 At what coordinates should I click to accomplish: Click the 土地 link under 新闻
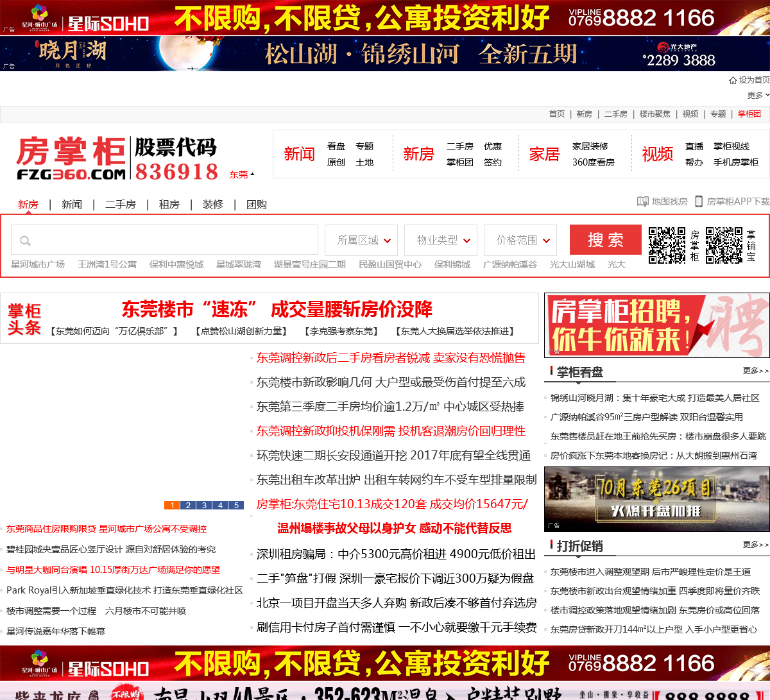364,162
